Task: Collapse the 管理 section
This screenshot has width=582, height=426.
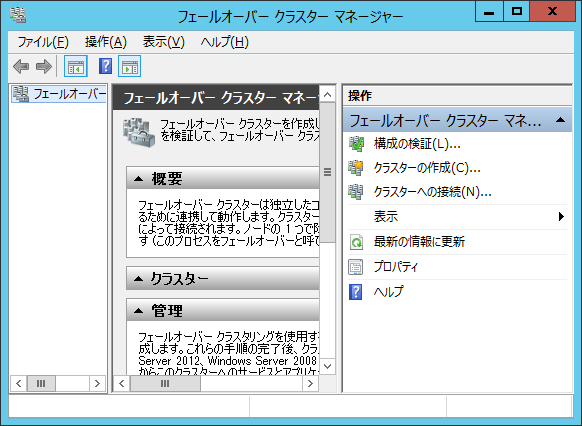Action: (x=138, y=311)
